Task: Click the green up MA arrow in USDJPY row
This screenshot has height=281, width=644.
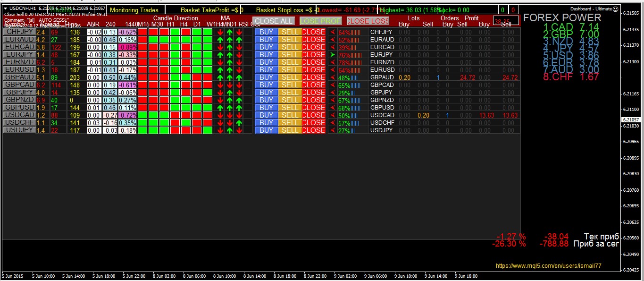Action: pyautogui.click(x=229, y=130)
